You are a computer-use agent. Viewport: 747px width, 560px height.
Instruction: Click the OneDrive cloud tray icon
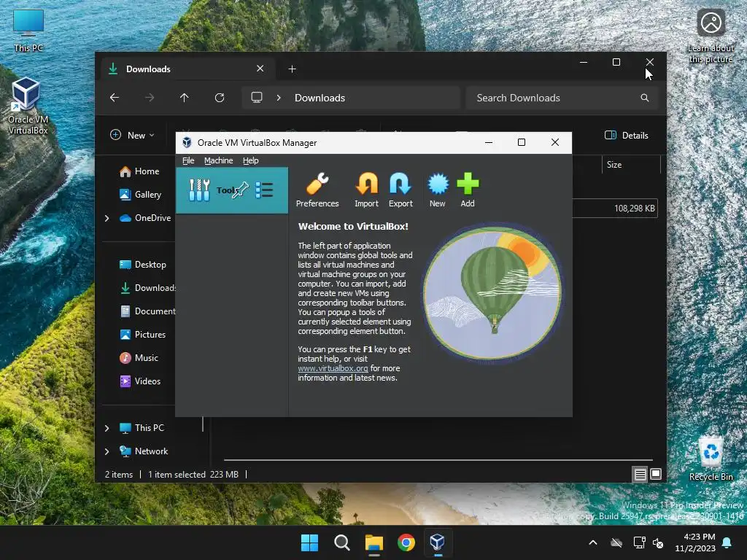click(x=616, y=542)
